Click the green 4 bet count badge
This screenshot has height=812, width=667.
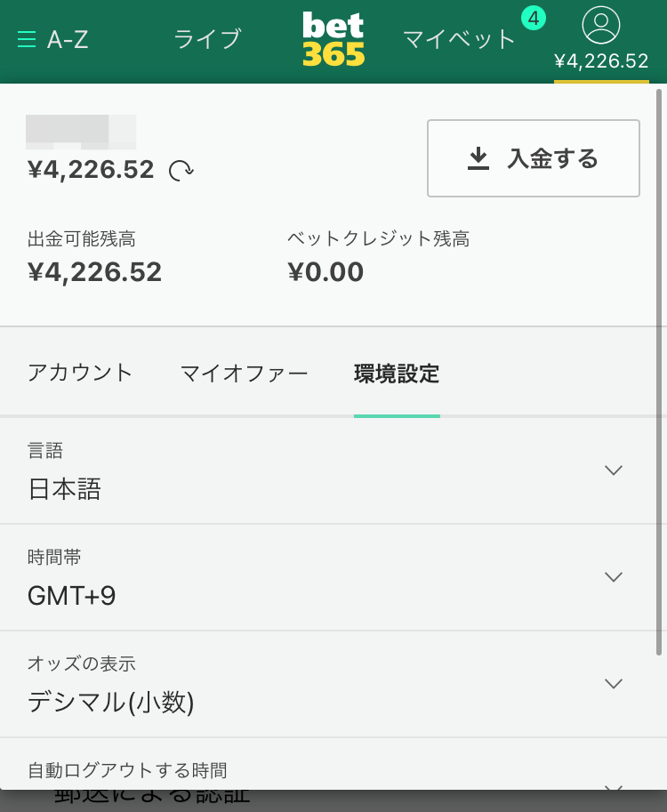(x=534, y=19)
